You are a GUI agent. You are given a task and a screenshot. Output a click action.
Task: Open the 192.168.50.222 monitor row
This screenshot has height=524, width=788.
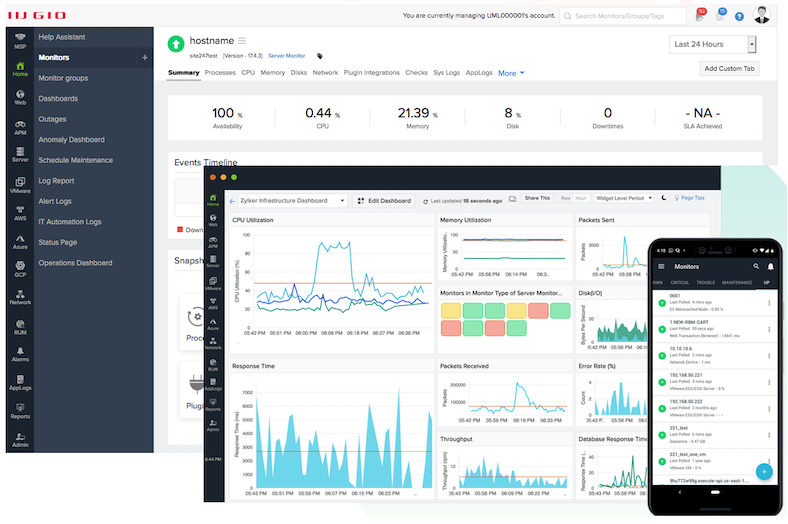717,408
